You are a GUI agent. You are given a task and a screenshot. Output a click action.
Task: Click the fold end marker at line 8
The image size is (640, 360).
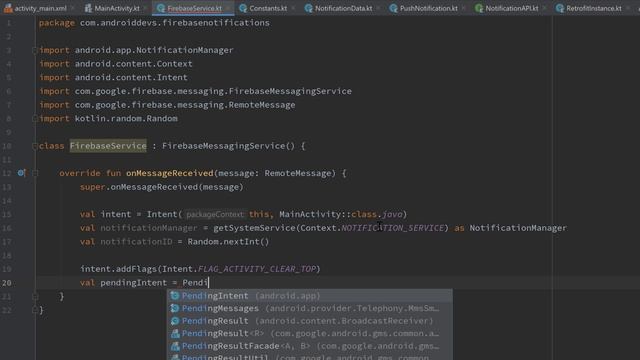pos(35,118)
